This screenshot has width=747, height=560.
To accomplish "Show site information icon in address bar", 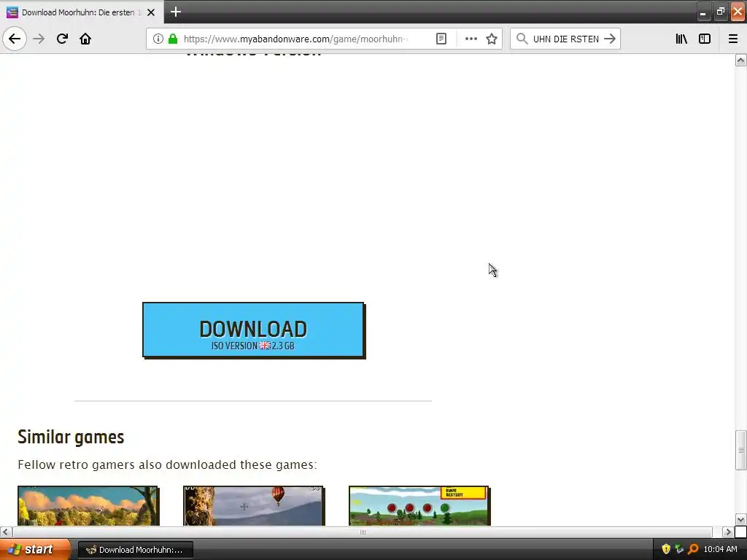I will [x=158, y=39].
